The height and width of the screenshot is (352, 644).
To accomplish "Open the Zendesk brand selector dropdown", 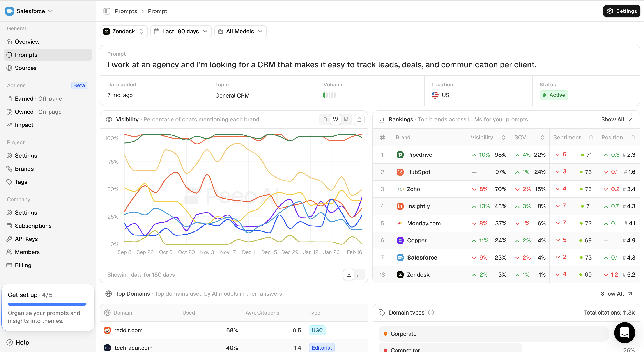I will point(124,31).
